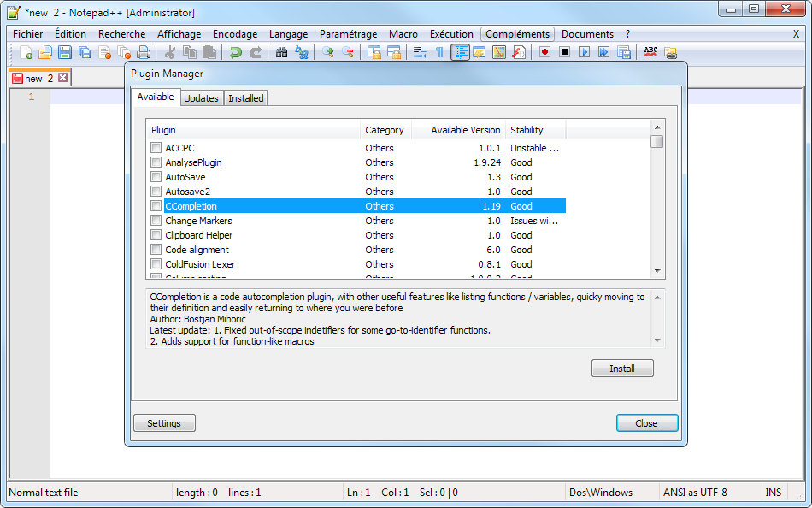Run the ABC spell check

click(x=652, y=52)
